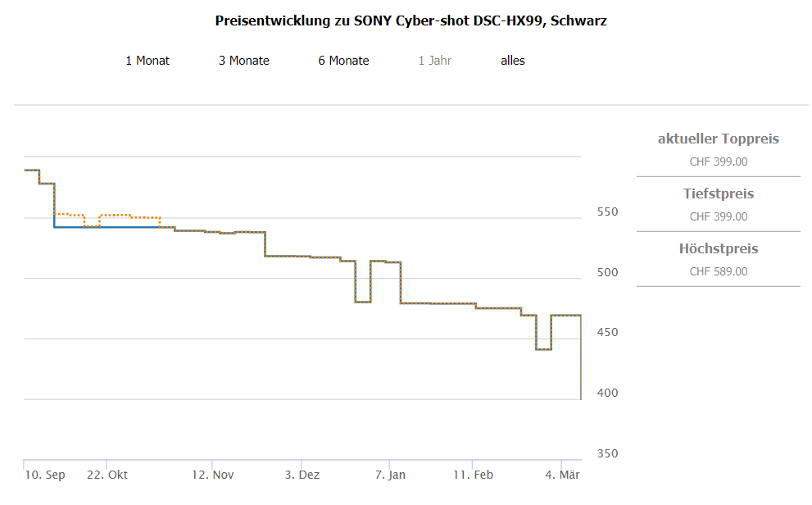812x505 pixels.
Task: Click the "Höchstpreis" heading
Action: (718, 249)
